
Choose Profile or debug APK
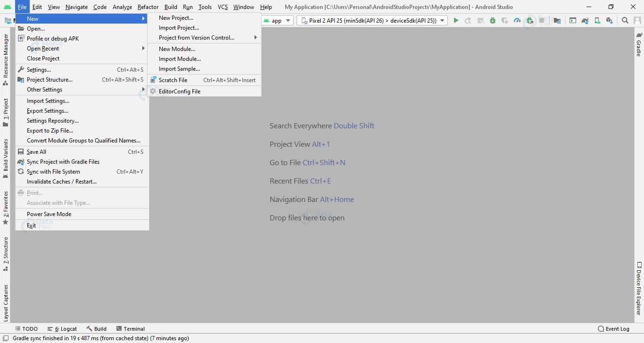point(82,39)
